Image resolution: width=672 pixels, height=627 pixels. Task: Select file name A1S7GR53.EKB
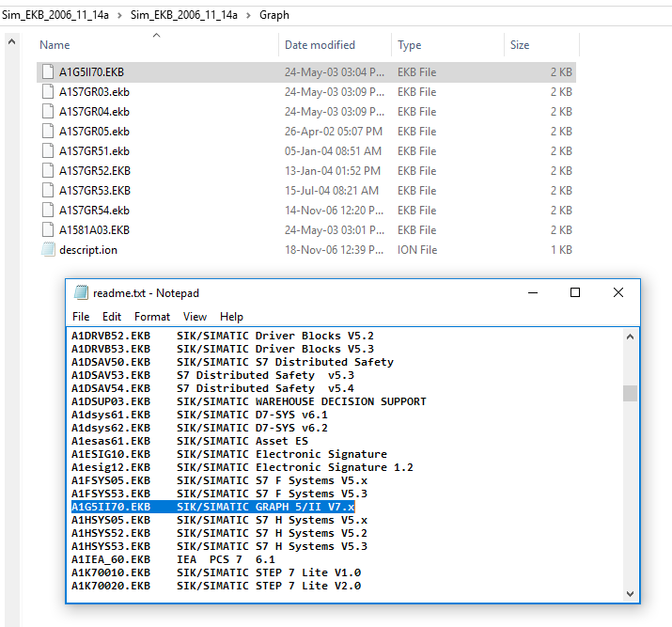point(95,190)
